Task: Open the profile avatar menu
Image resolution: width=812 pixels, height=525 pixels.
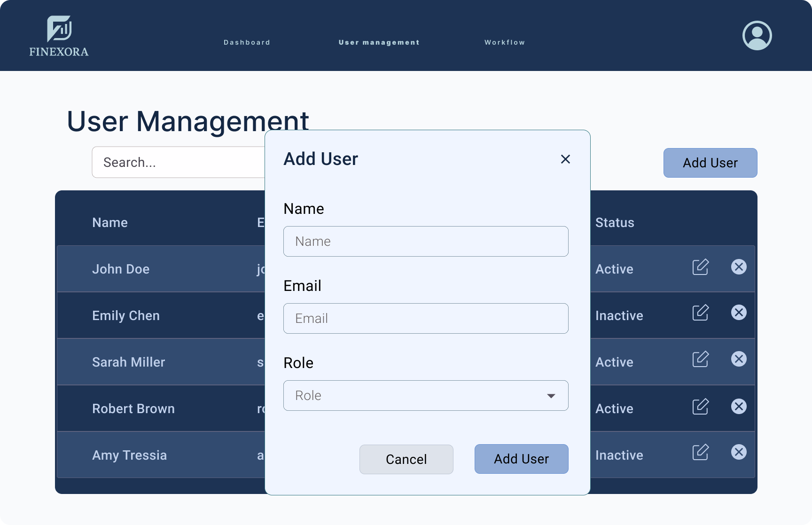Action: [757, 35]
